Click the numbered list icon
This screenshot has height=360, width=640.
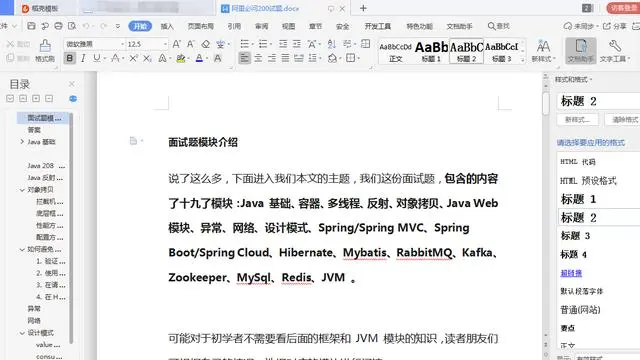pos(263,44)
